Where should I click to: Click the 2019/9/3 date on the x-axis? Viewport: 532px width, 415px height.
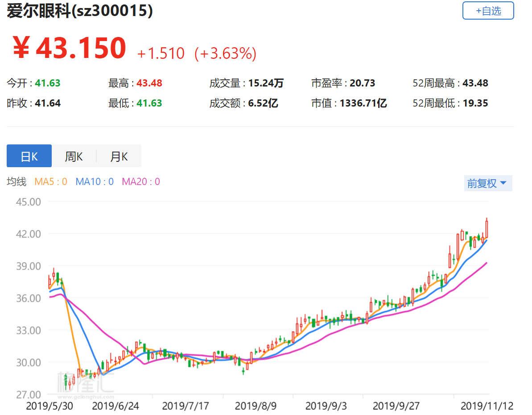pos(326,406)
